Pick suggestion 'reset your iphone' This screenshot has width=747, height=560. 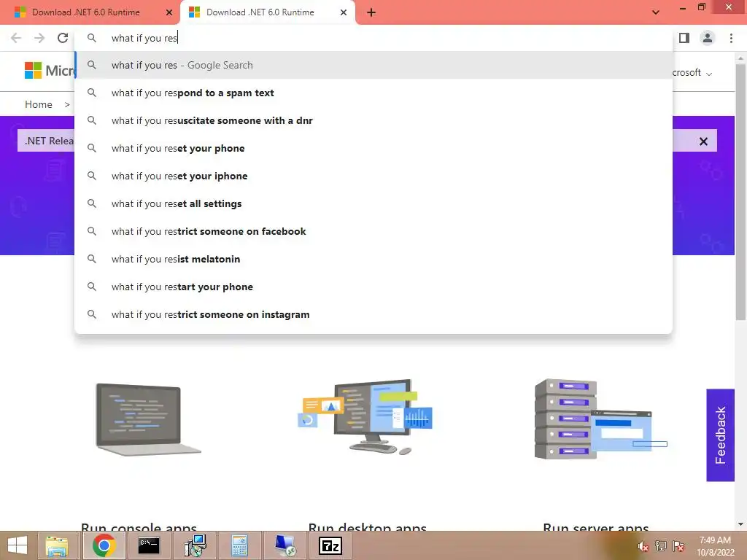(x=374, y=176)
